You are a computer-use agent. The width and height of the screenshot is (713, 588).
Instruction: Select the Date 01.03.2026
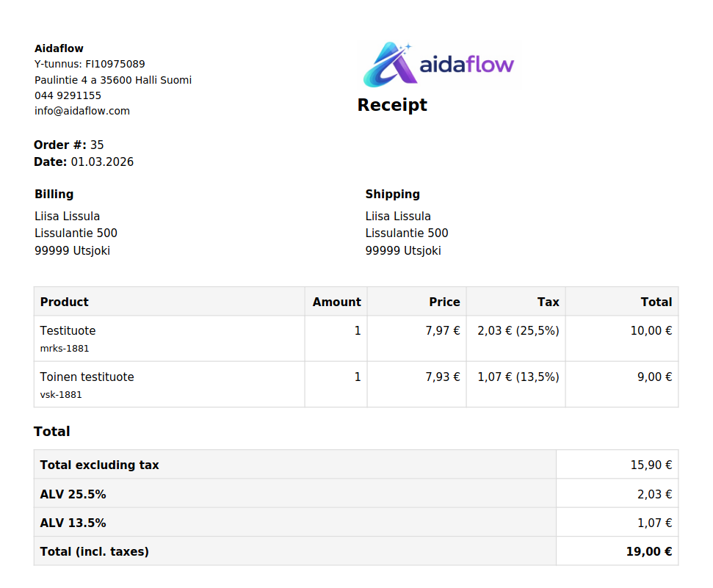[x=102, y=161]
